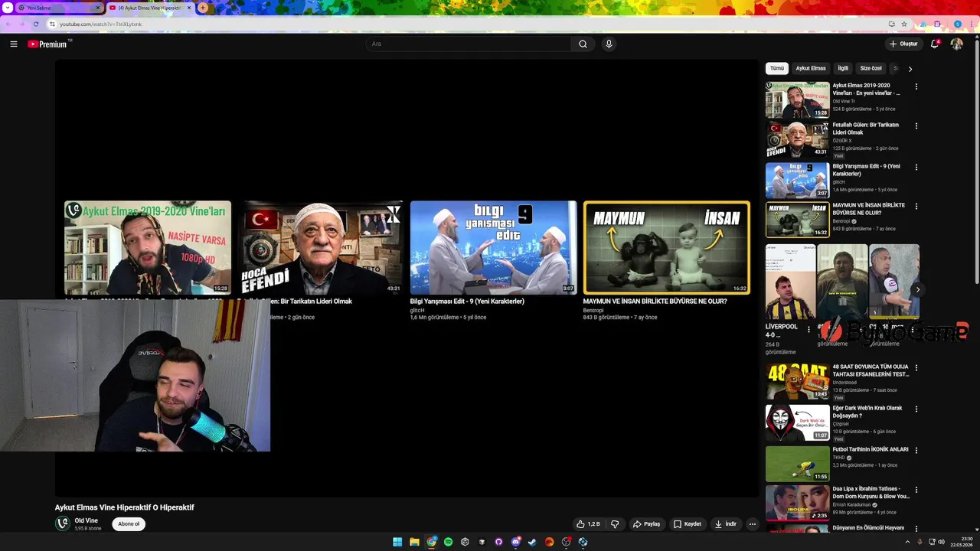Open the account avatar menu
This screenshot has height=551, width=980.
956,44
